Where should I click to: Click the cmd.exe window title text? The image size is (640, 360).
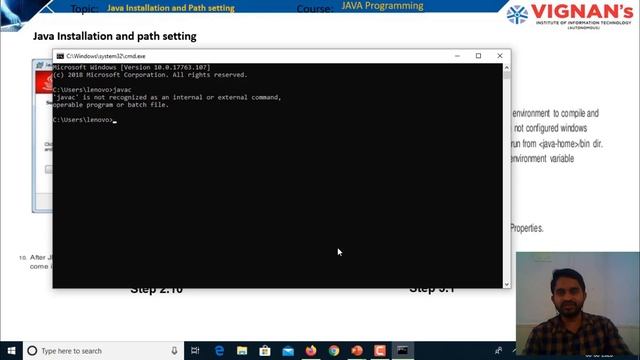coord(106,56)
